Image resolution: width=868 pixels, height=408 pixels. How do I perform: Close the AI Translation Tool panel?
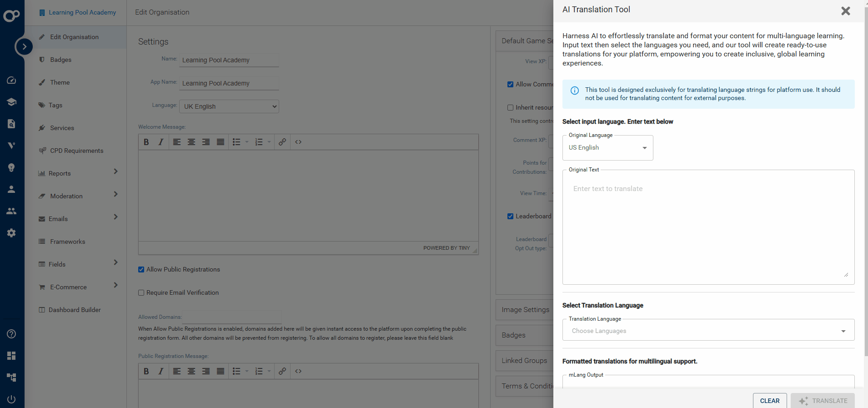point(845,11)
